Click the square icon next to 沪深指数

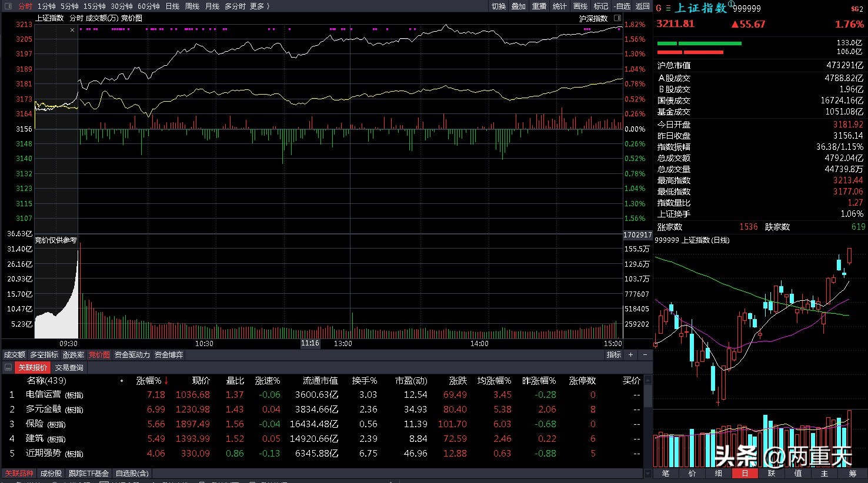[x=617, y=18]
